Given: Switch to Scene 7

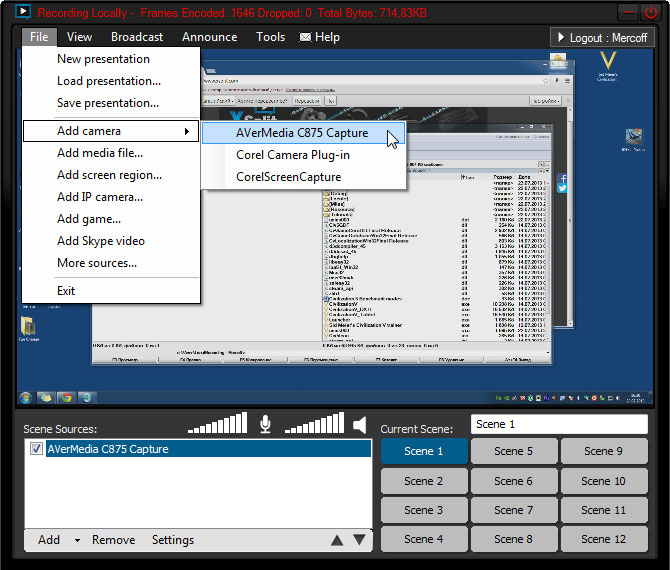Looking at the screenshot, I should (x=514, y=510).
